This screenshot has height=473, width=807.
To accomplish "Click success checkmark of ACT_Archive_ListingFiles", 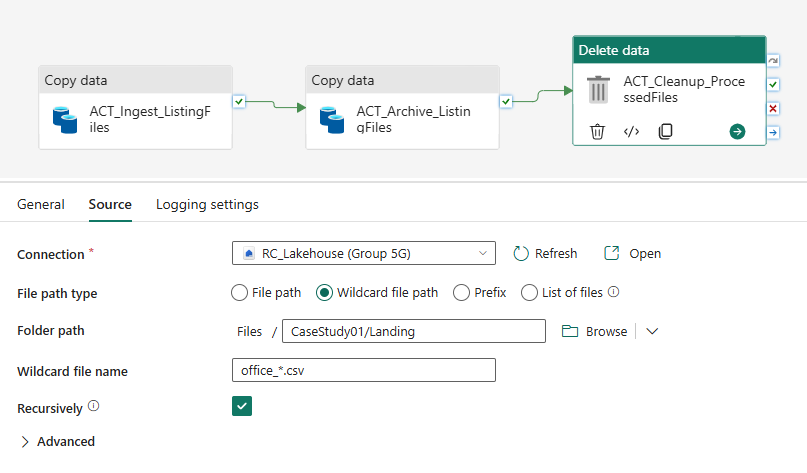I will [506, 101].
